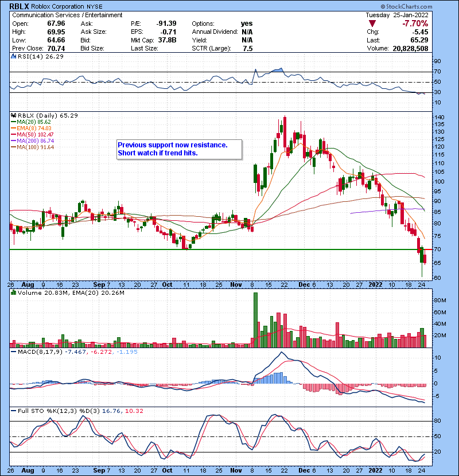The width and height of the screenshot is (459, 476).
Task: Click the Nov label on price chart axis
Action: tap(236, 285)
